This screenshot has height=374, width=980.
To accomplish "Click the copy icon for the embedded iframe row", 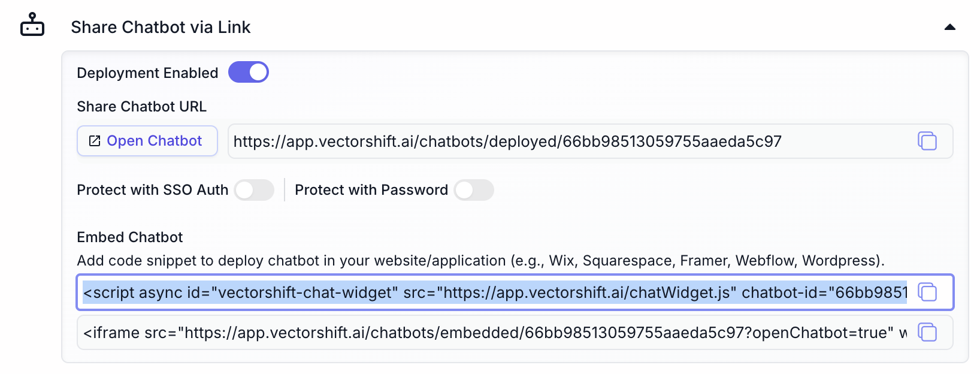I will [928, 333].
